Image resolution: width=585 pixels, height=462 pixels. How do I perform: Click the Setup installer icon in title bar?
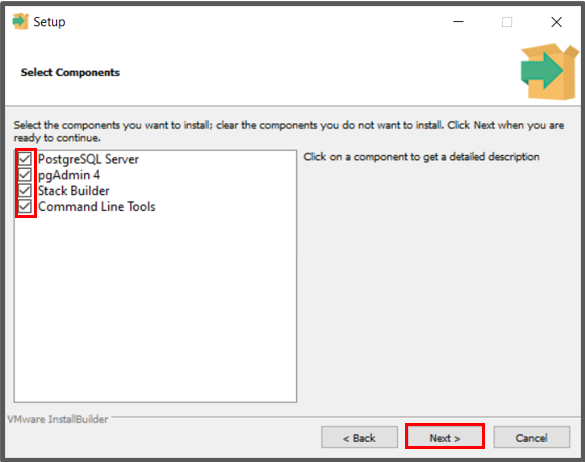pyautogui.click(x=21, y=22)
